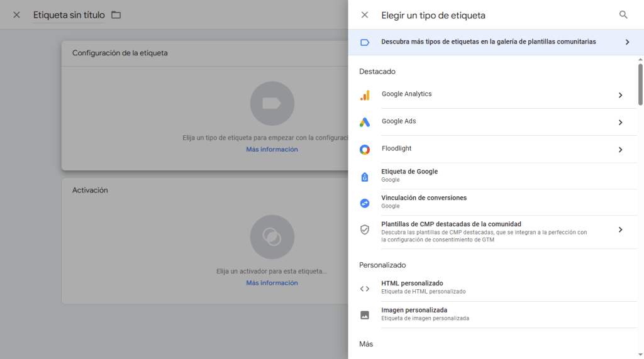This screenshot has width=644, height=359.
Task: Click the HTML personalizado code brackets icon
Action: coord(365,289)
